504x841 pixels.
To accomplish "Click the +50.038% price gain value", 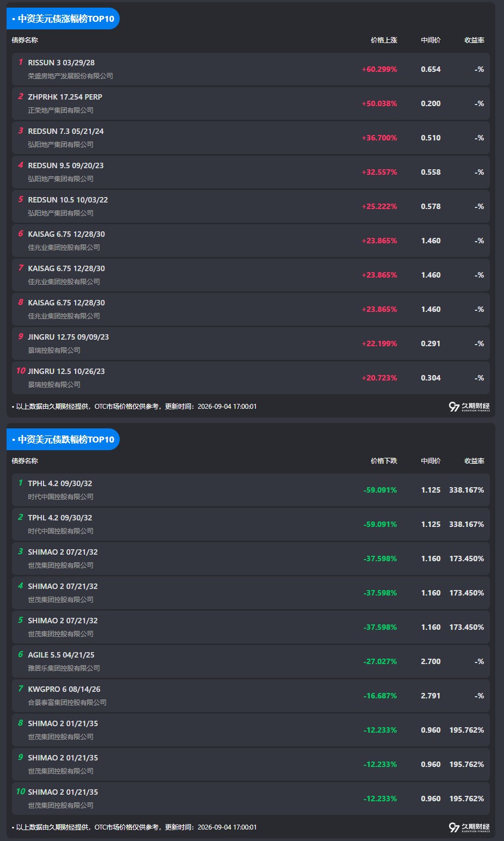I will (379, 104).
